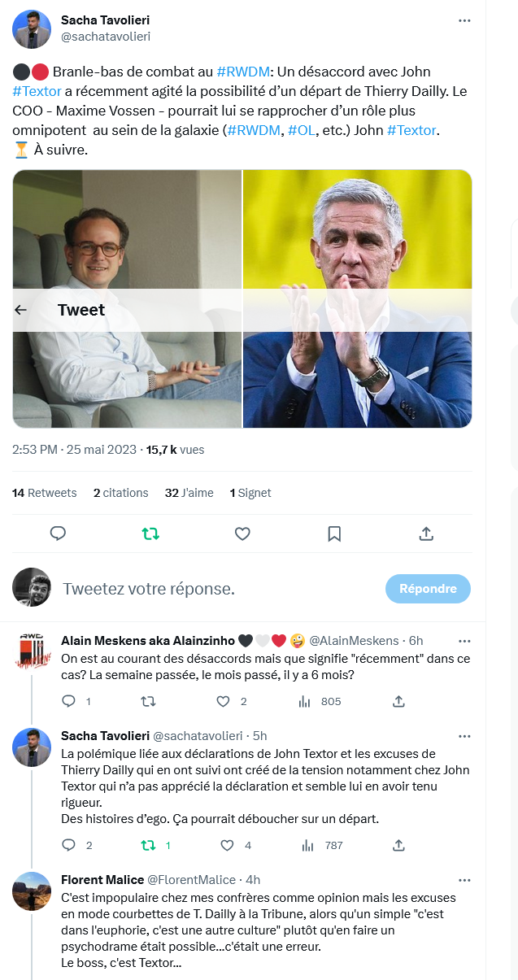Share Sacha Tavolieri's reply in thread
Image resolution: width=518 pixels, height=980 pixels.
tap(398, 846)
